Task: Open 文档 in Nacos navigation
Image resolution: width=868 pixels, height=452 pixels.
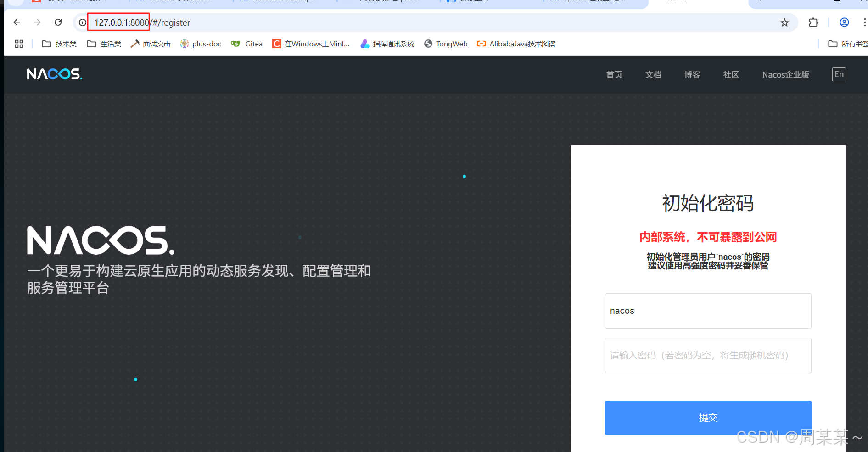Action: pyautogui.click(x=653, y=74)
